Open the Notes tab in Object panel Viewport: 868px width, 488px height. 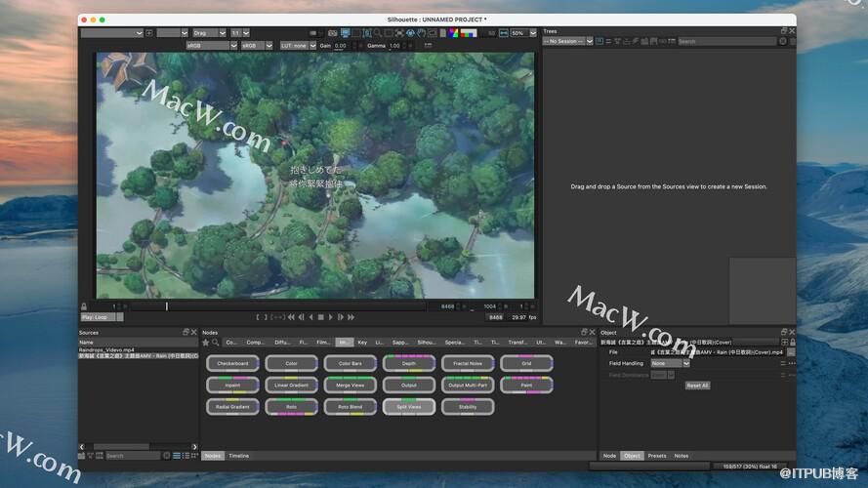(682, 456)
